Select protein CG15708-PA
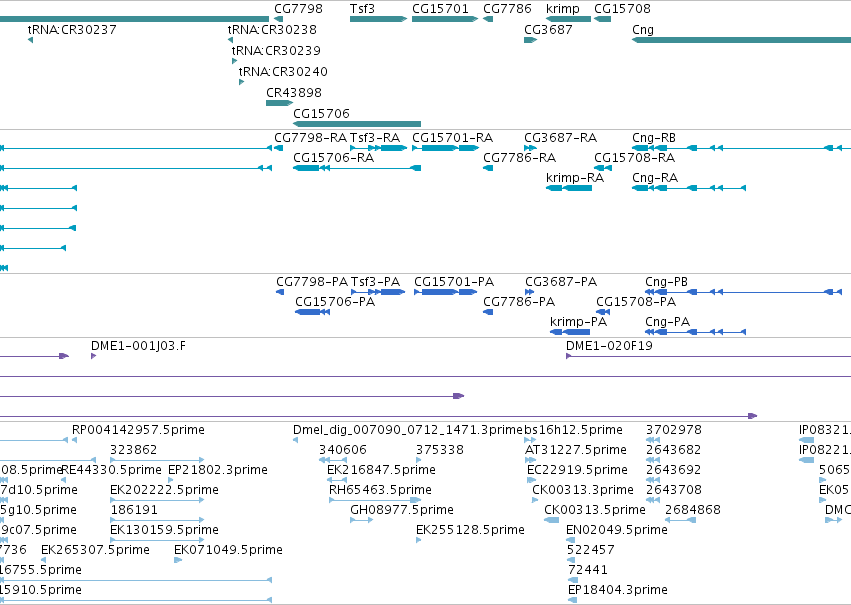 click(636, 302)
